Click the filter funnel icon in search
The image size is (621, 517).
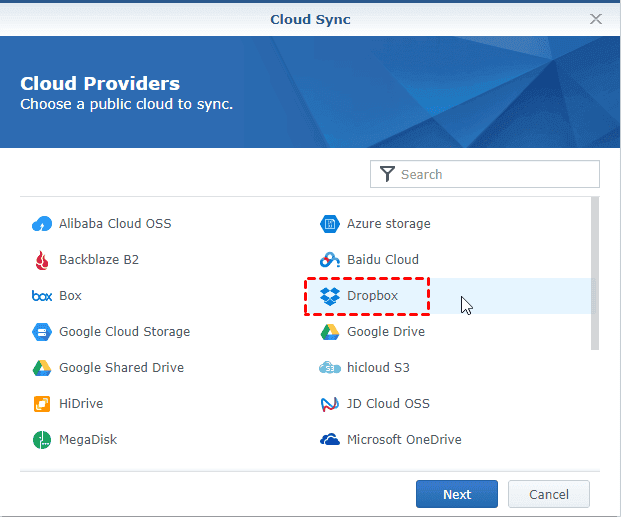pos(387,174)
